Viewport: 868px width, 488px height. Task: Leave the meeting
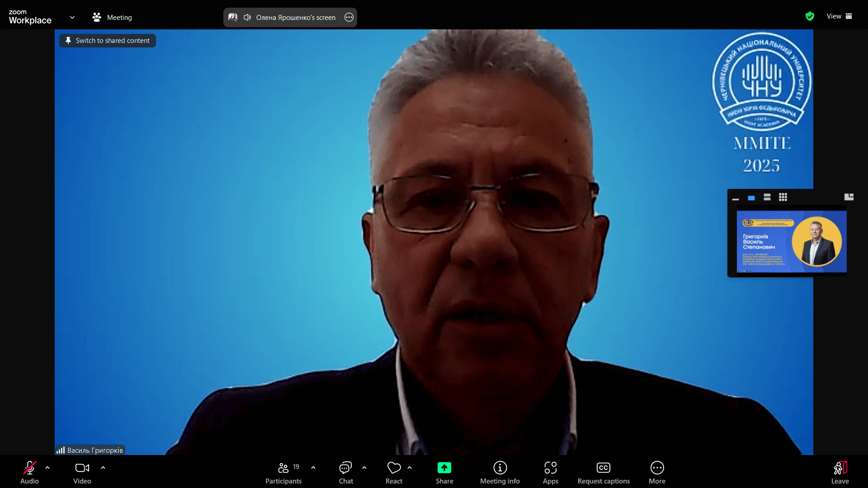click(x=840, y=473)
